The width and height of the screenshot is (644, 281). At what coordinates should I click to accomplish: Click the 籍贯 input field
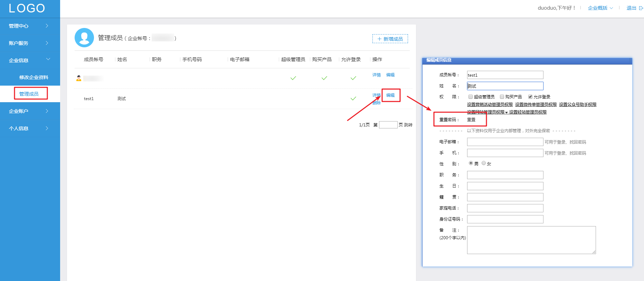coord(505,197)
